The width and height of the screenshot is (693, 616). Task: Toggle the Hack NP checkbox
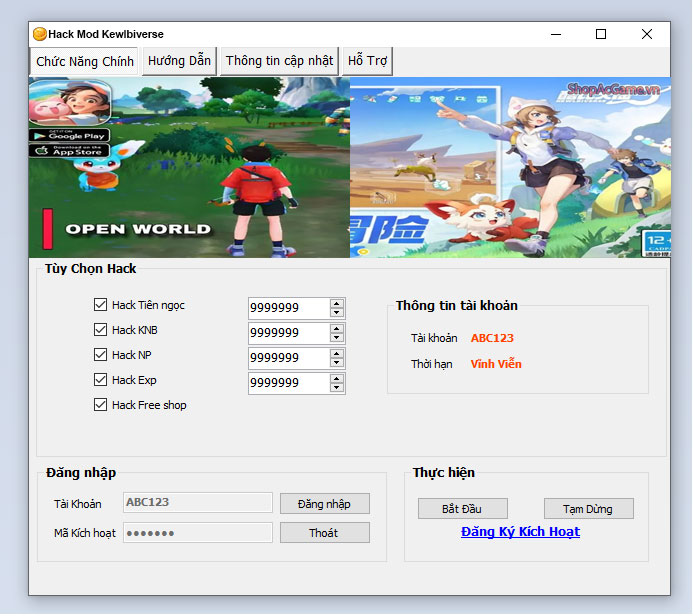[100, 354]
